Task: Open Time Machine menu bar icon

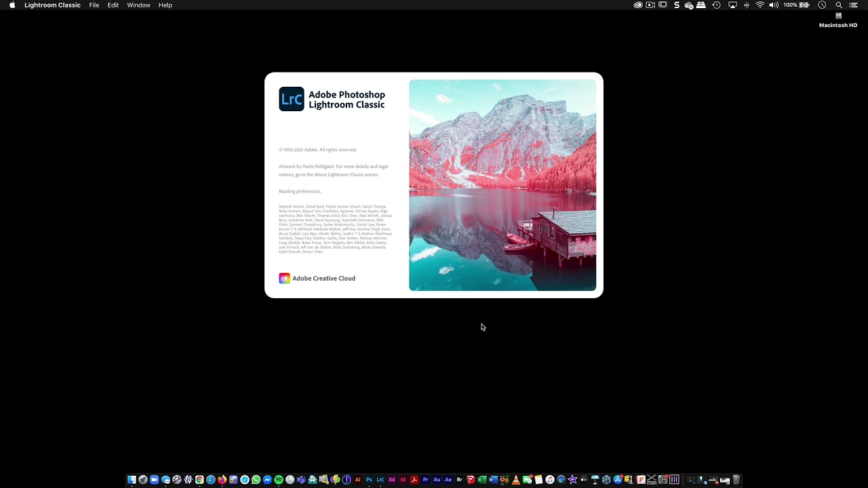Action: click(717, 5)
